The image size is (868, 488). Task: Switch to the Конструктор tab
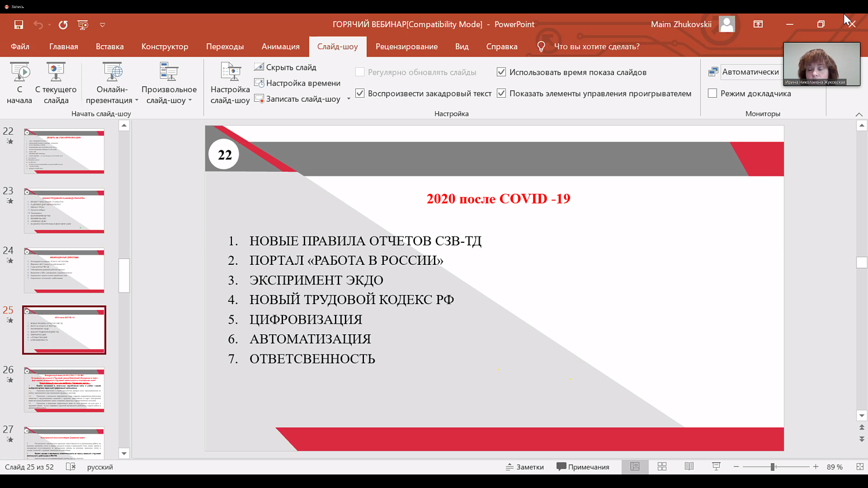(x=165, y=46)
